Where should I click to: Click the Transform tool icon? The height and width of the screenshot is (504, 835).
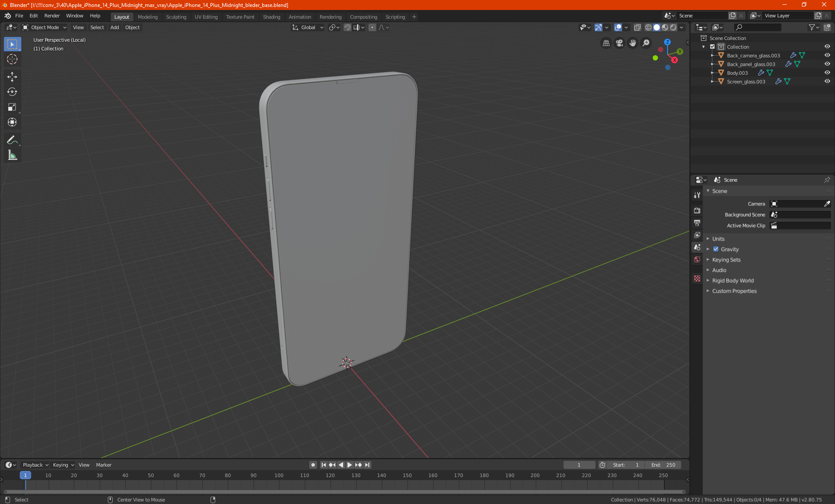12,123
